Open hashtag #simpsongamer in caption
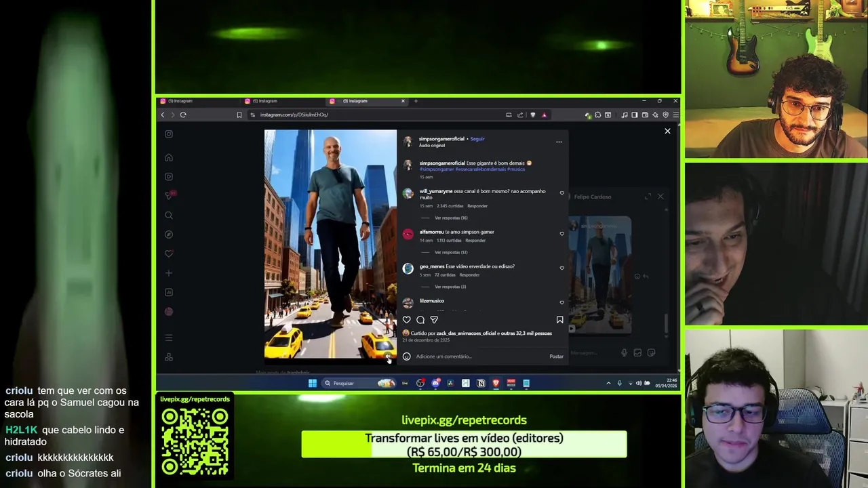The width and height of the screenshot is (868, 488). pos(437,169)
